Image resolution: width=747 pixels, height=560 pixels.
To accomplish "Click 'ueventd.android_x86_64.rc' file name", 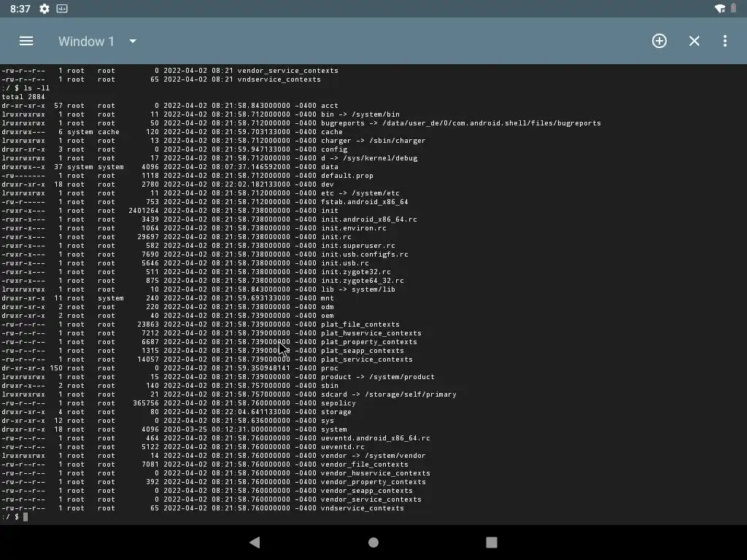I will 376,438.
